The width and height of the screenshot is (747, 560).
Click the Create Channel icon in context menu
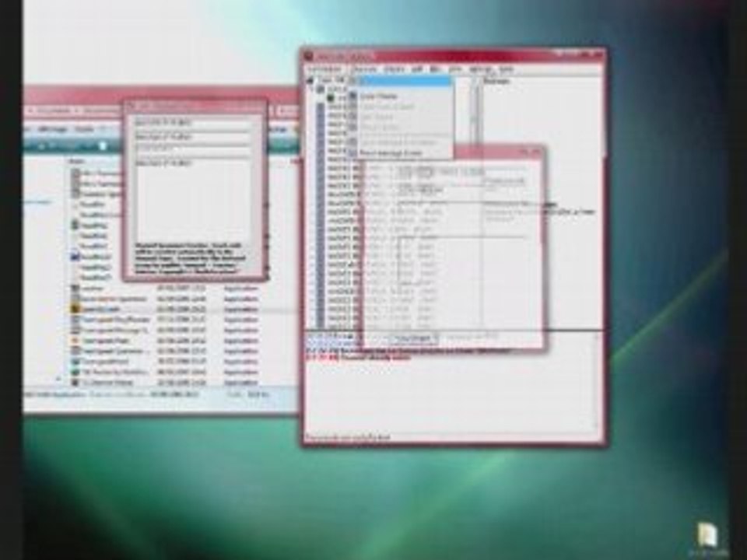(x=353, y=96)
